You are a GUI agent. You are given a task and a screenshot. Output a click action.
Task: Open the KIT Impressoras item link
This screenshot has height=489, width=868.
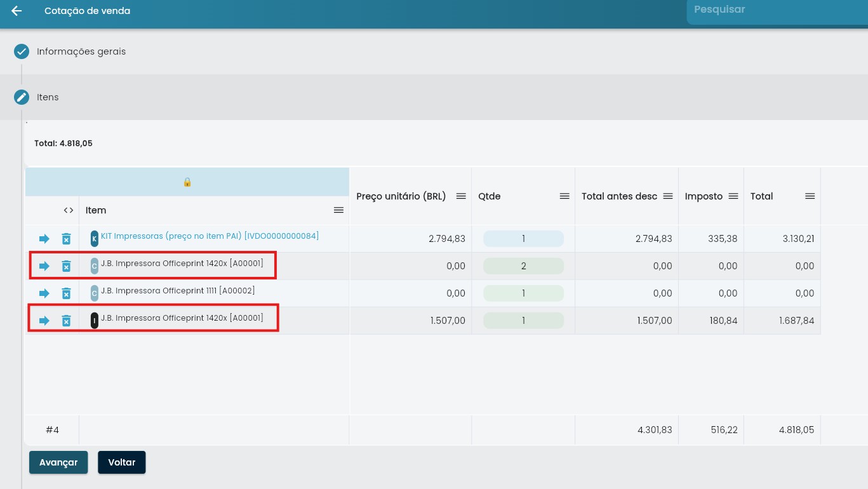point(210,236)
